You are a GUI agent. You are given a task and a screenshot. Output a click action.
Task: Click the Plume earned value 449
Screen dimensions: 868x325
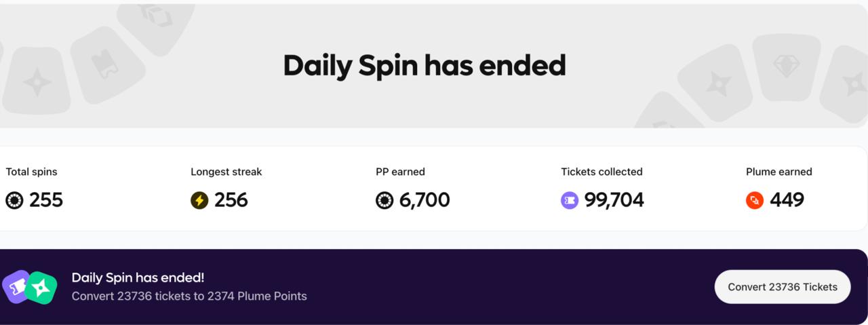point(787,200)
